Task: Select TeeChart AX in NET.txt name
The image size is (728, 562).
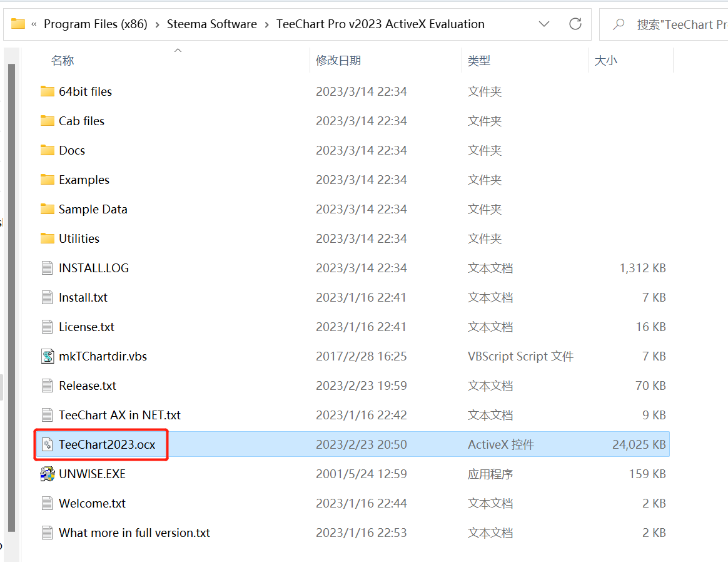Action: [120, 415]
